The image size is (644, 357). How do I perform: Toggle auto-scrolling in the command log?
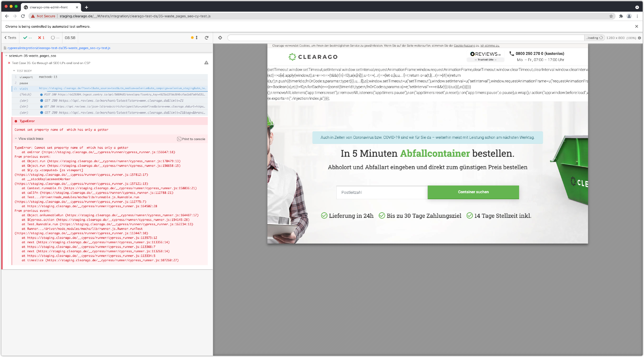(196, 38)
